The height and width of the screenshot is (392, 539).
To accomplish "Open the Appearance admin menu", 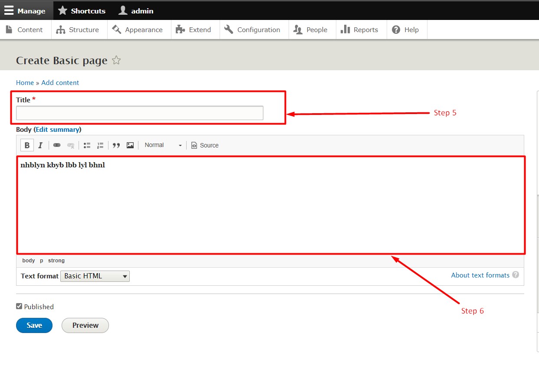I will tap(139, 29).
